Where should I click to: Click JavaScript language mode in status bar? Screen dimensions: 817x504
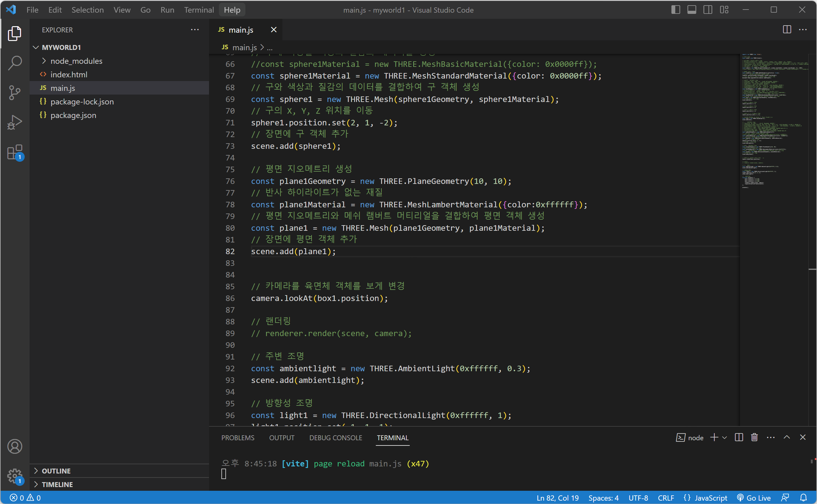click(705, 498)
